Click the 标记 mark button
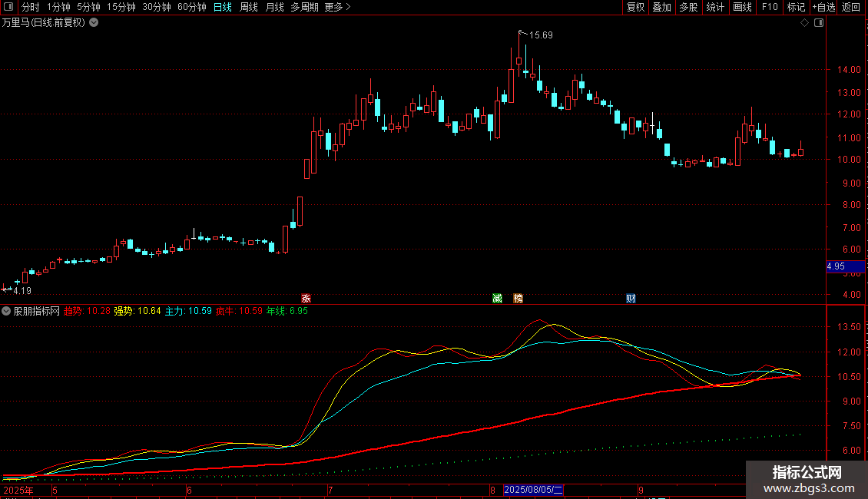The image size is (868, 499). coord(796,7)
